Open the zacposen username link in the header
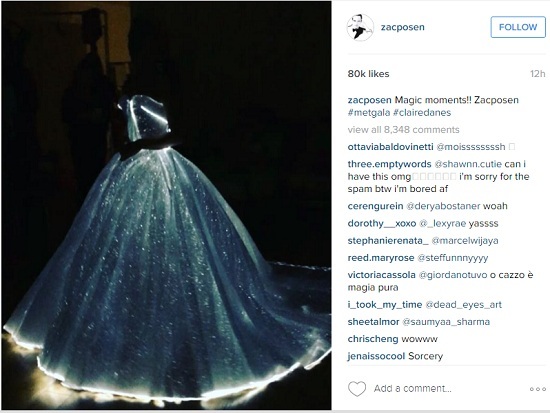The width and height of the screenshot is (550, 413). pyautogui.click(x=403, y=27)
